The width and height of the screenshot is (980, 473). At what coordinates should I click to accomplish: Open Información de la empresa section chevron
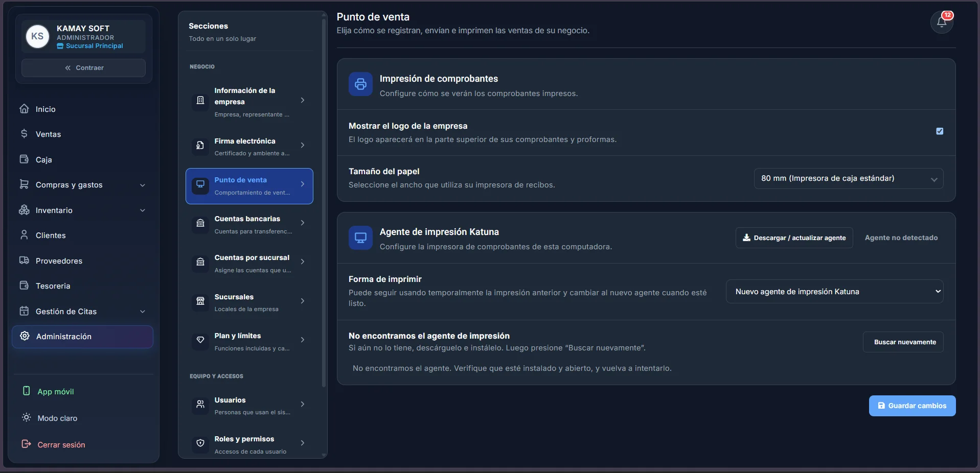click(303, 101)
